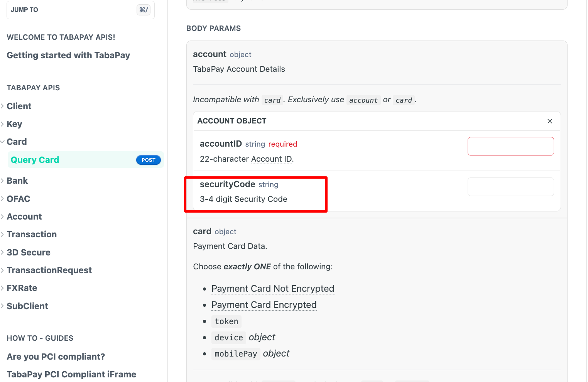Click the securityCode string label

click(x=268, y=184)
